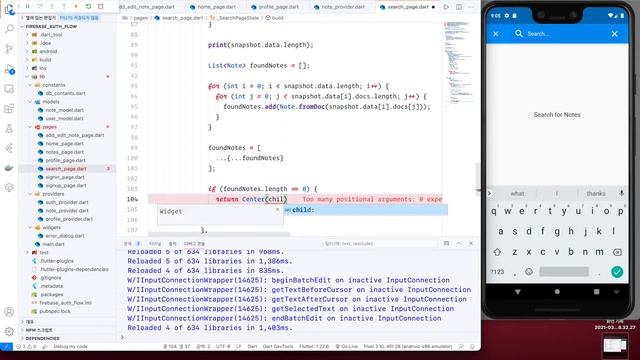
Task: Select the child: autocomplete suggestion
Action: point(366,210)
